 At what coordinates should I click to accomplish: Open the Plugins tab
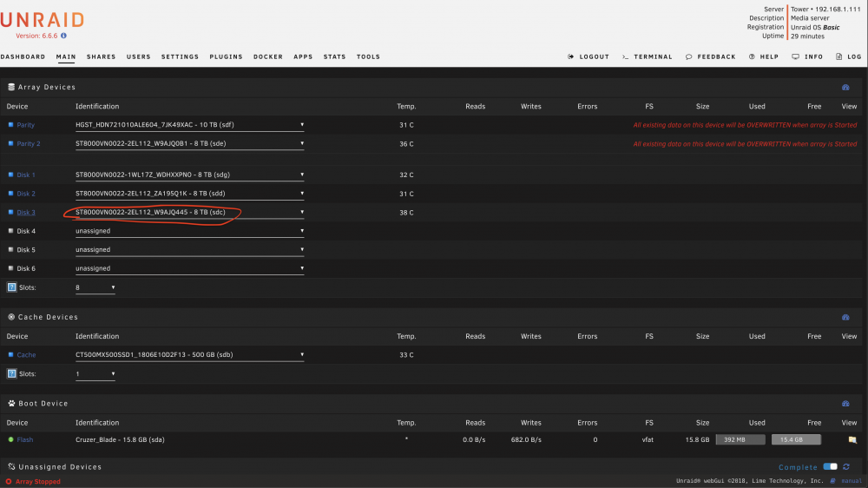click(226, 56)
